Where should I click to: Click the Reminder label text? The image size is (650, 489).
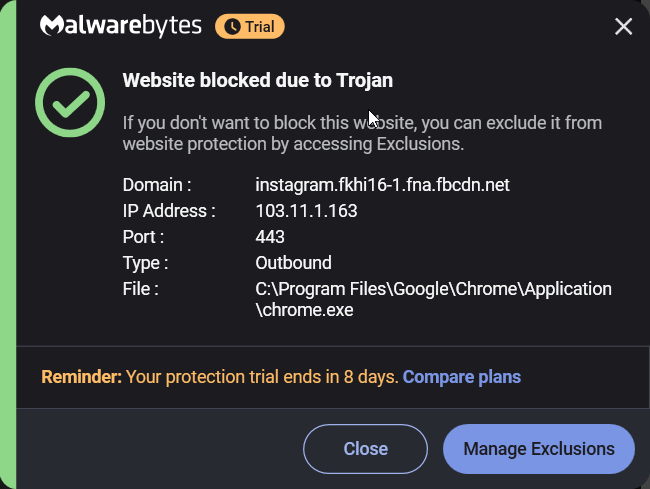click(82, 377)
